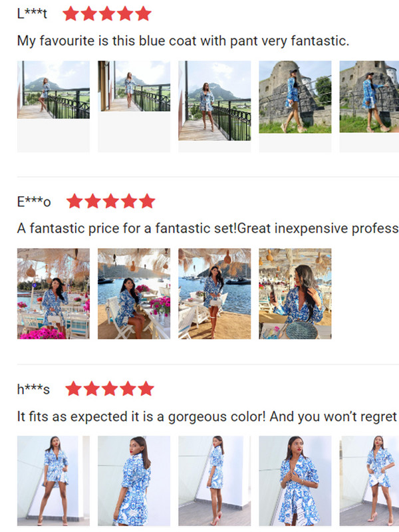Click the middle star in h***s's rating
Viewport: 399px width, 532px height.
tap(110, 388)
